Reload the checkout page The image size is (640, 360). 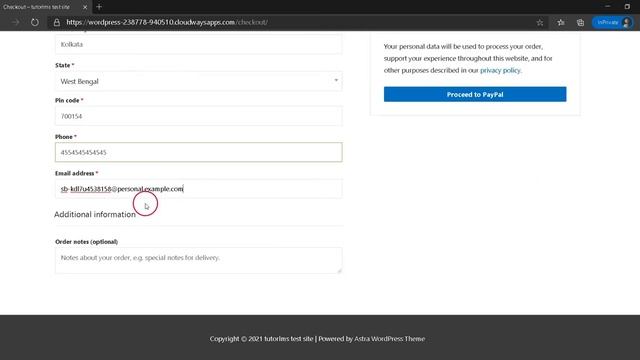pyautogui.click(x=35, y=22)
